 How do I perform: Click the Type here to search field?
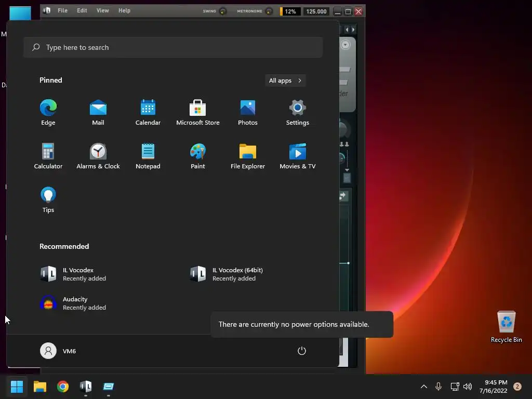click(x=173, y=47)
